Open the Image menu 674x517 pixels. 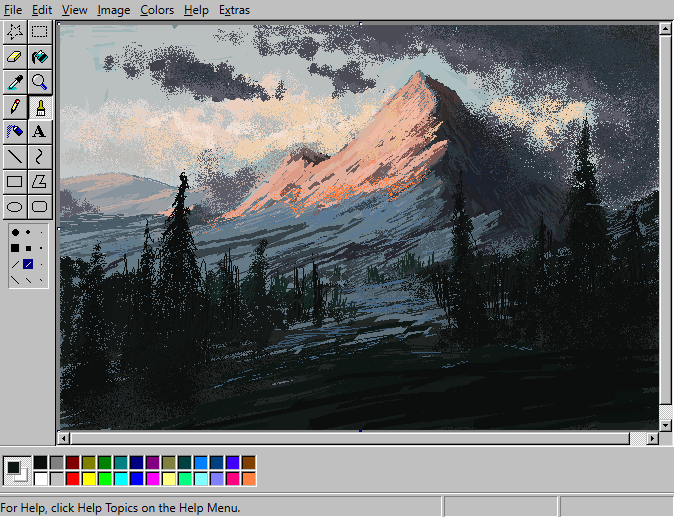tap(113, 9)
